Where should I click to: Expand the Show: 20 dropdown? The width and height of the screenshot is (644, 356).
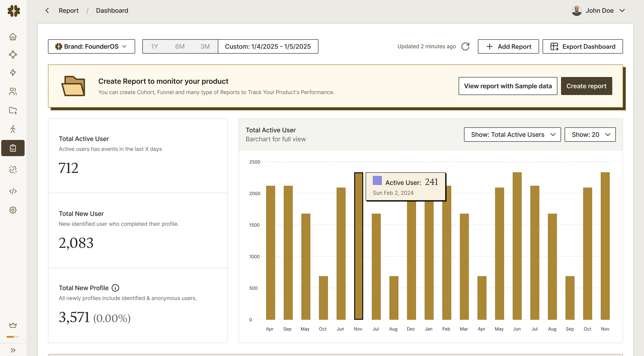(x=590, y=135)
